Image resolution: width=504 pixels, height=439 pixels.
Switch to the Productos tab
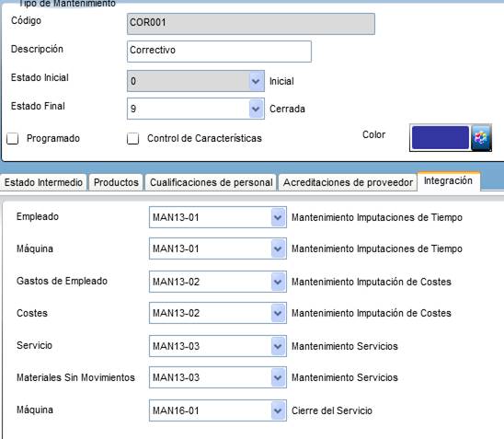click(x=116, y=182)
